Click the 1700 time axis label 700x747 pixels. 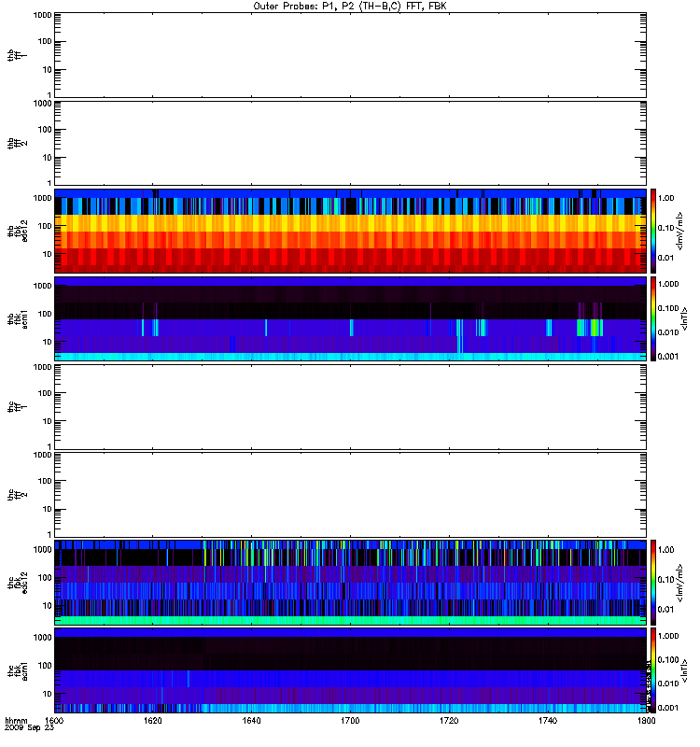(x=350, y=721)
